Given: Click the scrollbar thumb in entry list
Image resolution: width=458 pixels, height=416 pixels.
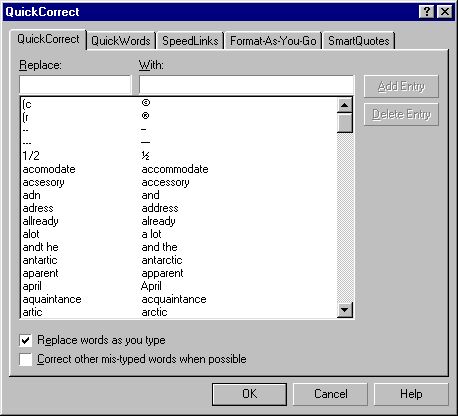Looking at the screenshot, I should tap(345, 123).
